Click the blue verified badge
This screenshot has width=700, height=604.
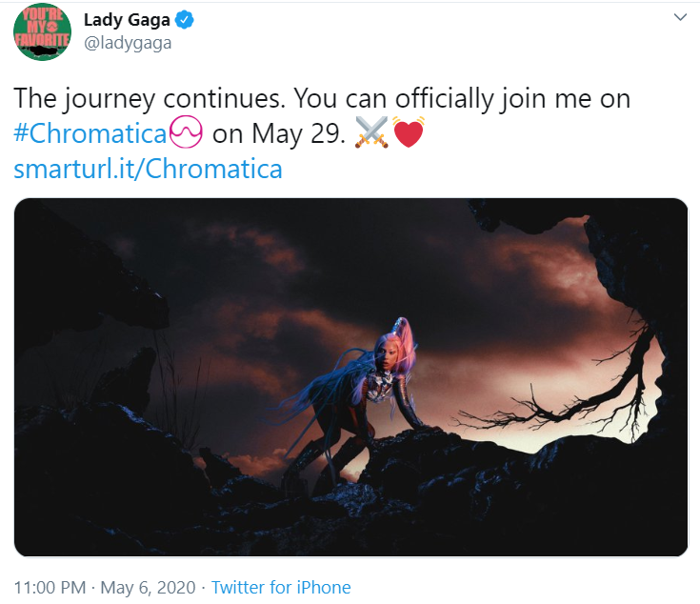(x=188, y=19)
